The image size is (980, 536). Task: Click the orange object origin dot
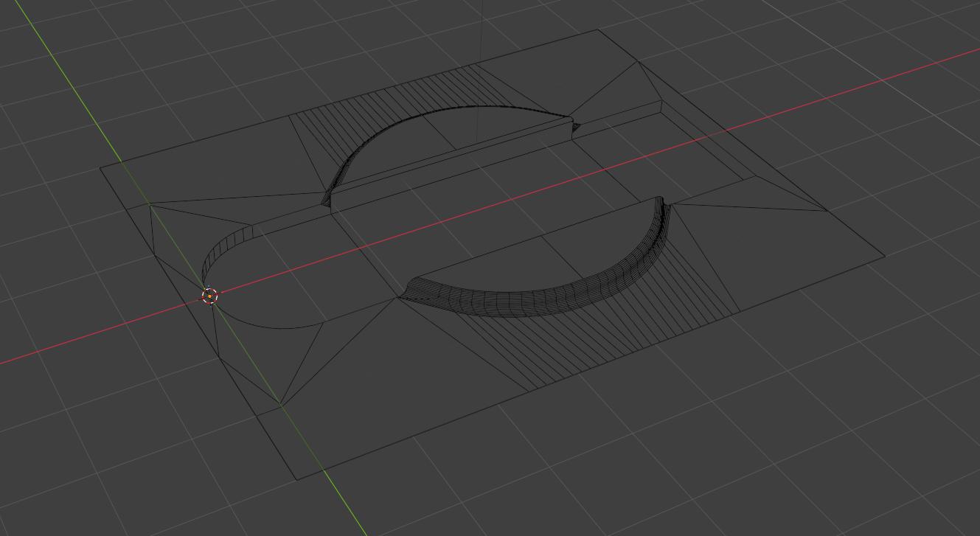(209, 296)
